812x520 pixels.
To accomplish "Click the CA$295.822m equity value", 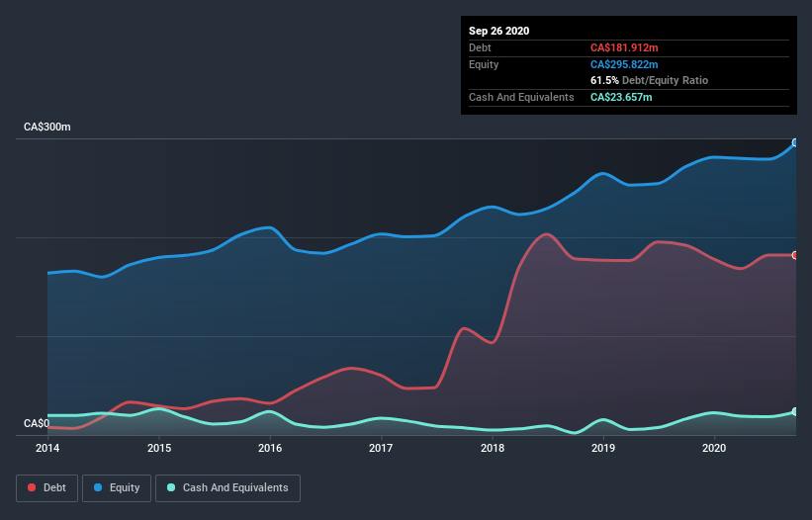I will 624,64.
